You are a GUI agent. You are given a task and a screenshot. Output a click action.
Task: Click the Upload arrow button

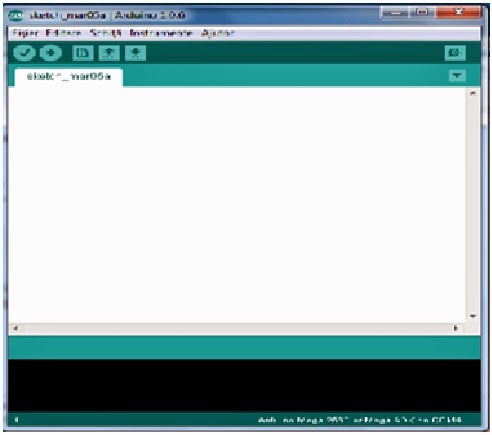[51, 53]
